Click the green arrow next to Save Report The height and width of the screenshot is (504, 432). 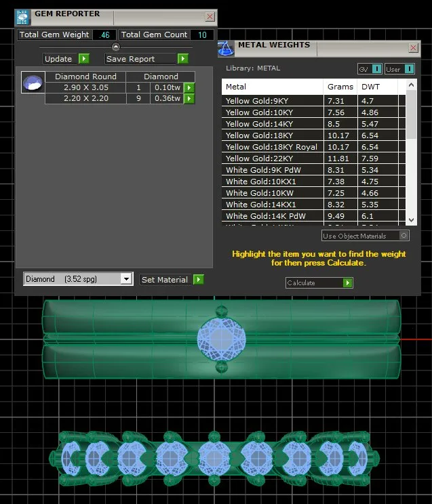tap(183, 59)
